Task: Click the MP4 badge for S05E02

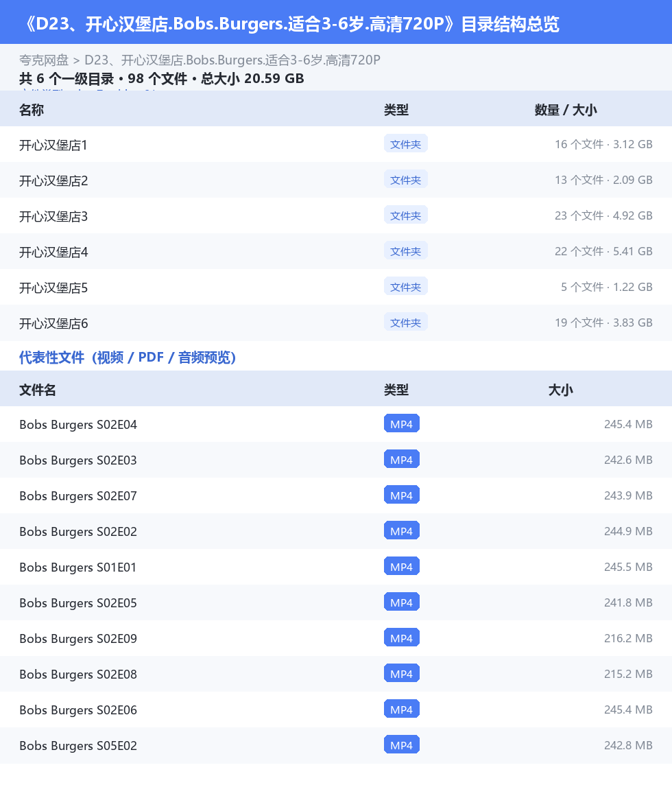Action: pyautogui.click(x=401, y=745)
